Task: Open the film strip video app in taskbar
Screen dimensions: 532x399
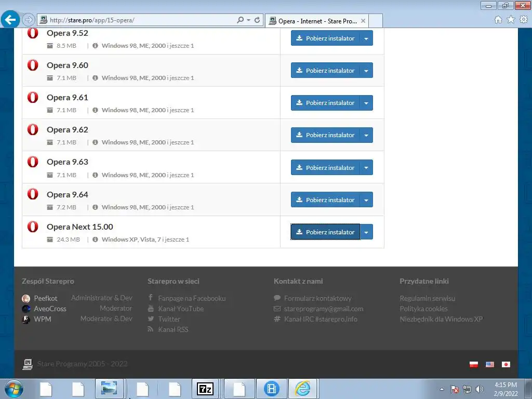Action: pyautogui.click(x=271, y=389)
